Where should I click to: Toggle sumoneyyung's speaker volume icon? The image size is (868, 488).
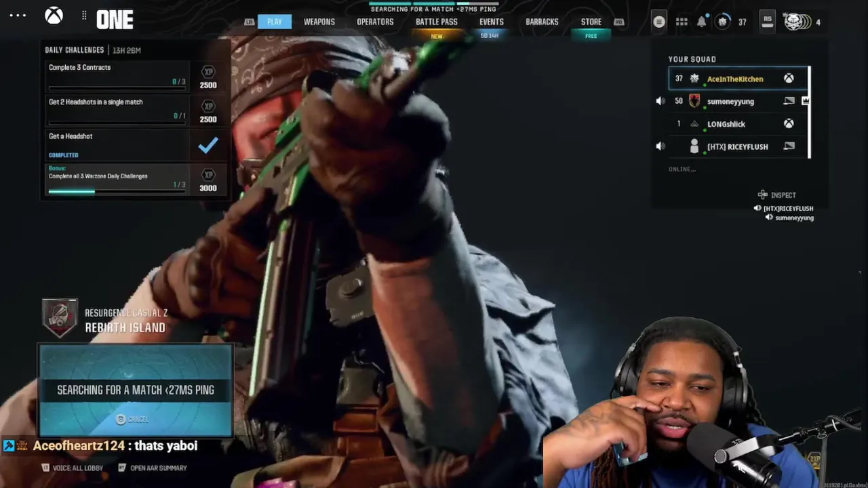point(660,101)
